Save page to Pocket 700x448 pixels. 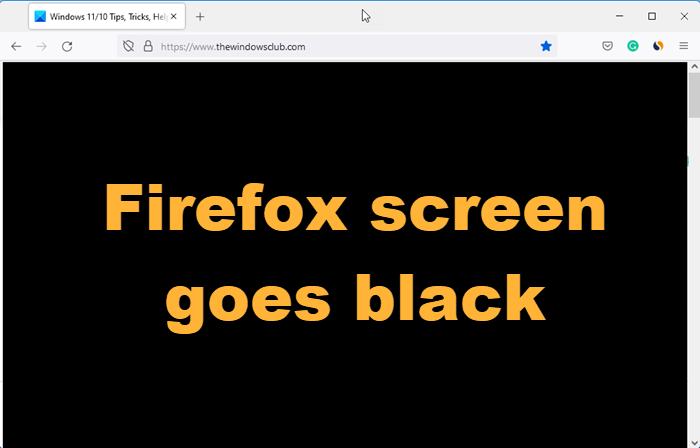point(607,46)
